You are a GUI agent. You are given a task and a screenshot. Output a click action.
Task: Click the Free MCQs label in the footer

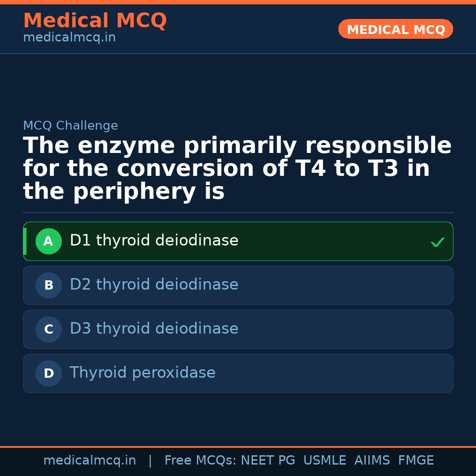tap(201, 461)
